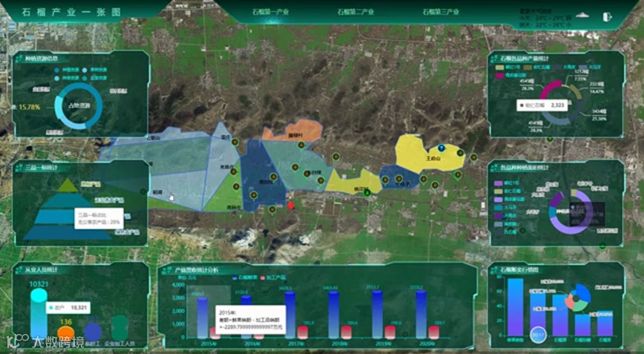Click the blue 2018年 bar in 产值营收统计分析
Image resolution: width=644 pixels, height=354 pixels.
point(334,315)
